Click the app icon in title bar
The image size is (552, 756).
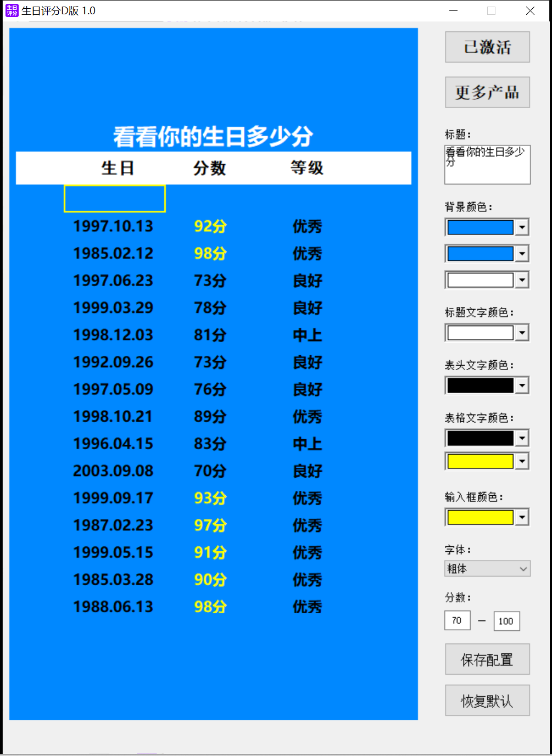[x=12, y=10]
